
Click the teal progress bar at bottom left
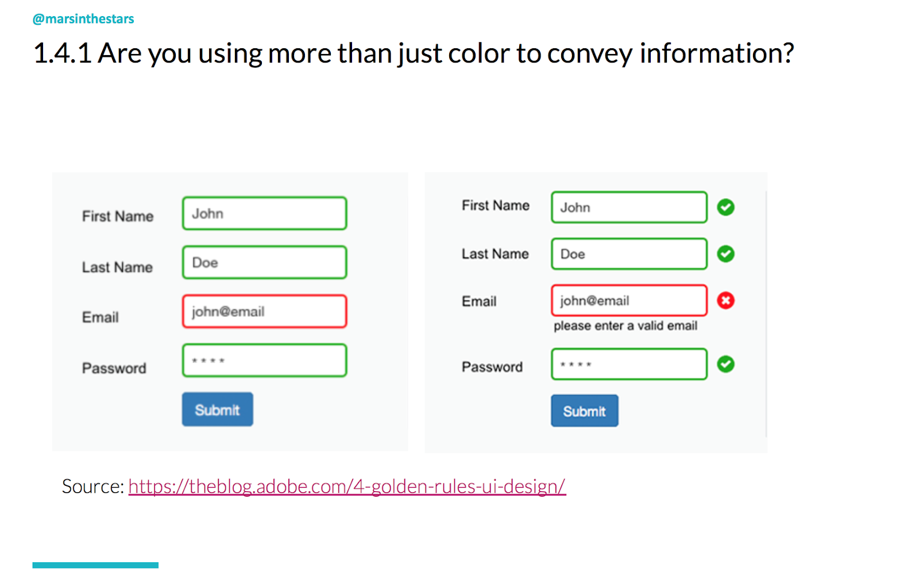tap(96, 565)
